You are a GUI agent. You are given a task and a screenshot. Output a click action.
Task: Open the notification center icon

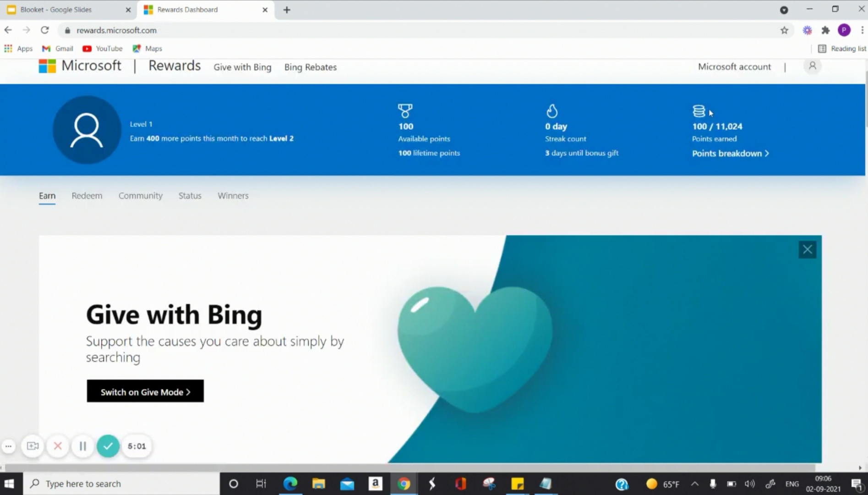857,484
